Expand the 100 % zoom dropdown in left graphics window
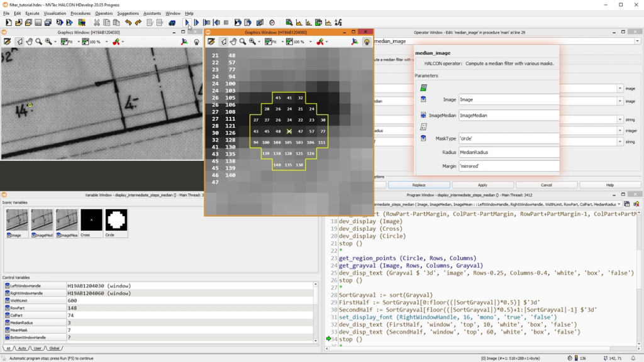The height and width of the screenshot is (362, 644). (106, 42)
